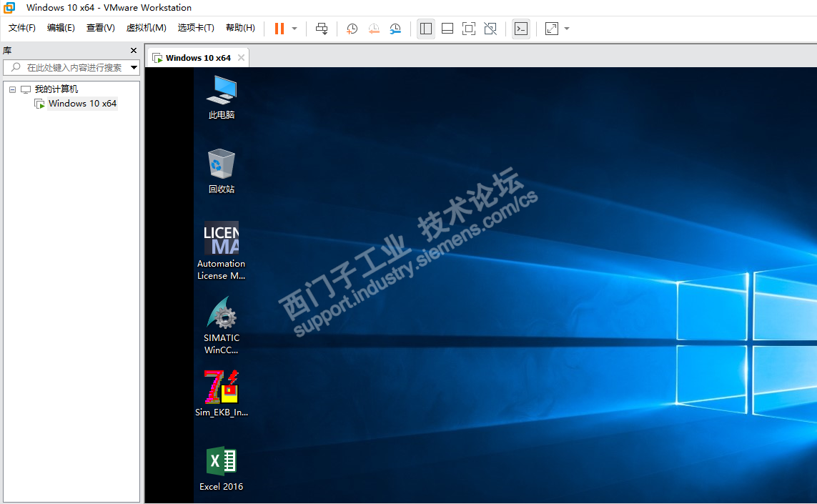Open the console view
Viewport: 817px width, 504px height.
point(521,29)
